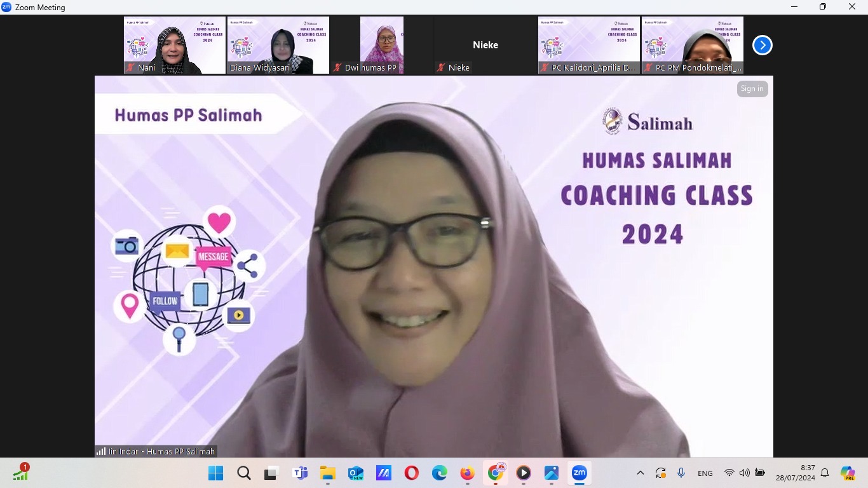This screenshot has width=868, height=488.
Task: Show next participants with the blue arrow
Action: 762,45
